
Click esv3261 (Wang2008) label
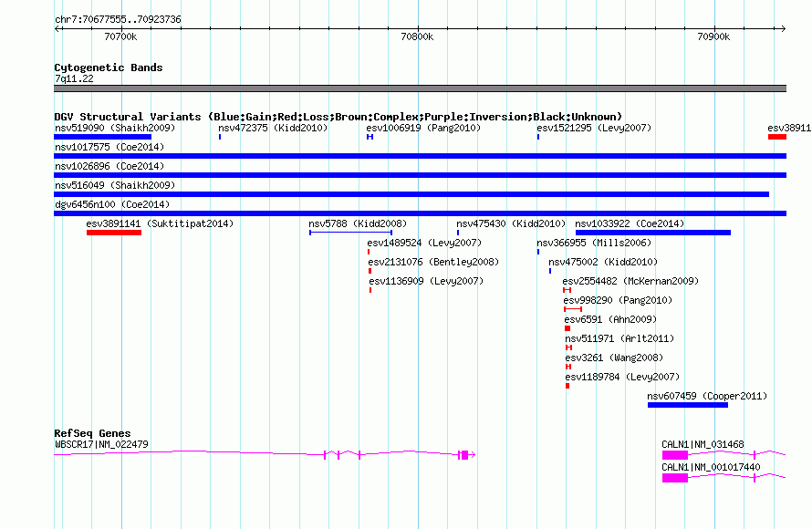click(x=614, y=358)
